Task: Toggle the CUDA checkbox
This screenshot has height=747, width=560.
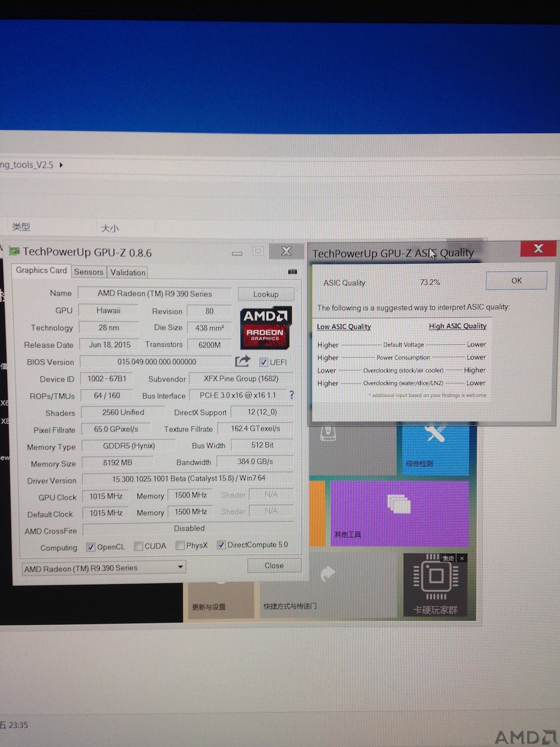Action: pos(139,546)
